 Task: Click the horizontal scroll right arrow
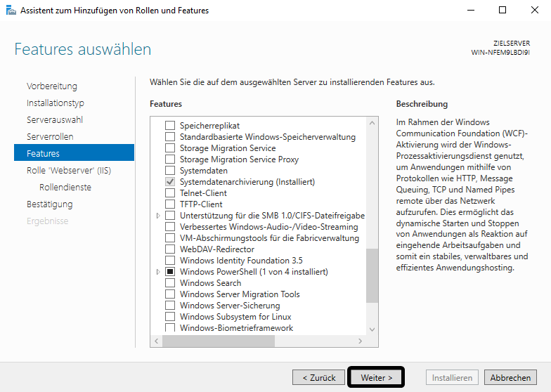(360, 341)
